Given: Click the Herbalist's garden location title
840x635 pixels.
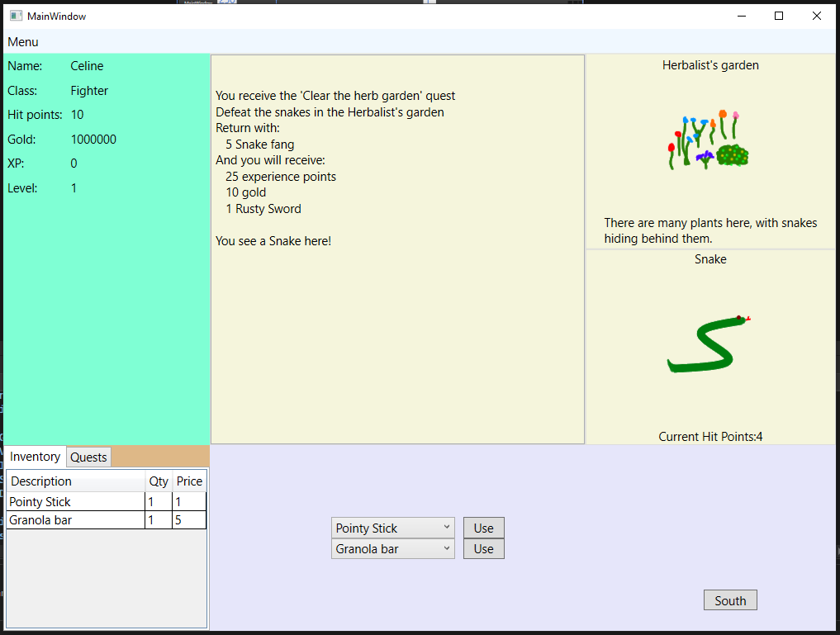Looking at the screenshot, I should point(710,65).
